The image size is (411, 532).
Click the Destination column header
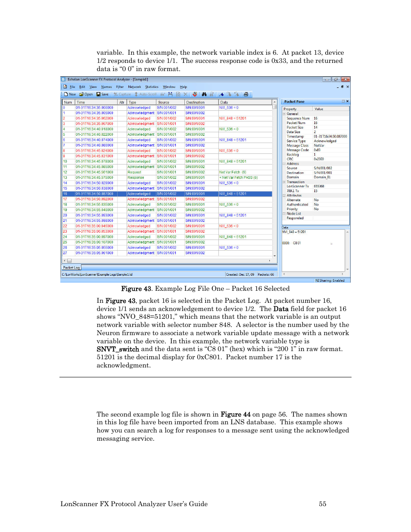pyautogui.click(x=202, y=103)
